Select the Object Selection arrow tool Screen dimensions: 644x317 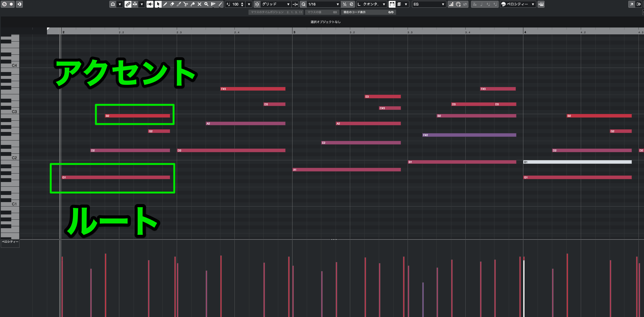(x=158, y=4)
